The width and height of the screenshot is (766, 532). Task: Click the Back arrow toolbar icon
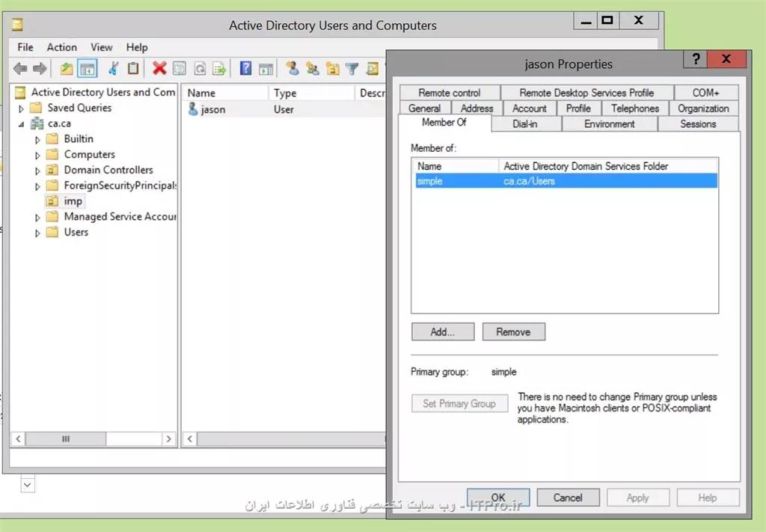coord(20,68)
